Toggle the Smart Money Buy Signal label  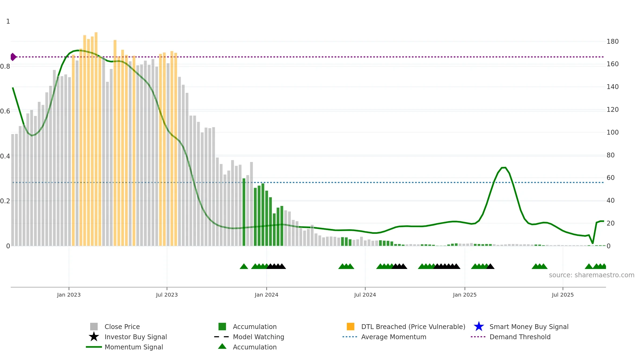tap(529, 327)
